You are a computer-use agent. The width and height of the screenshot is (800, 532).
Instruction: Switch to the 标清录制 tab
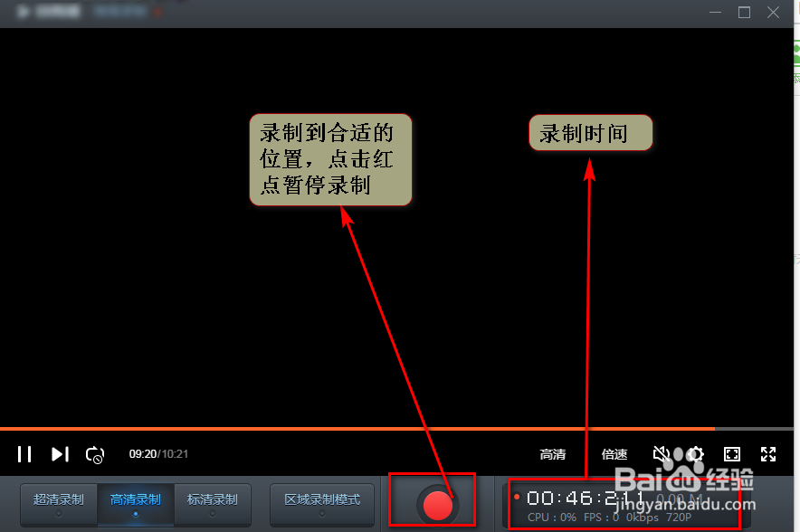click(214, 499)
